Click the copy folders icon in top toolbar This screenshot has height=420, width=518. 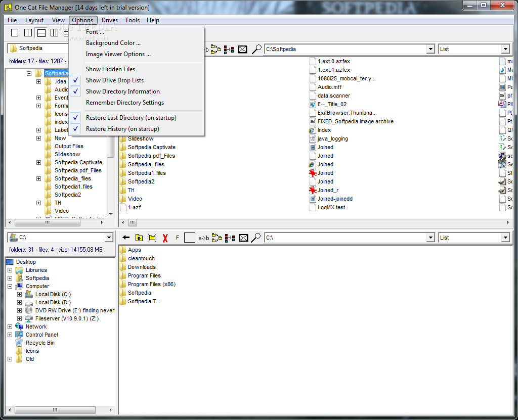[216, 49]
